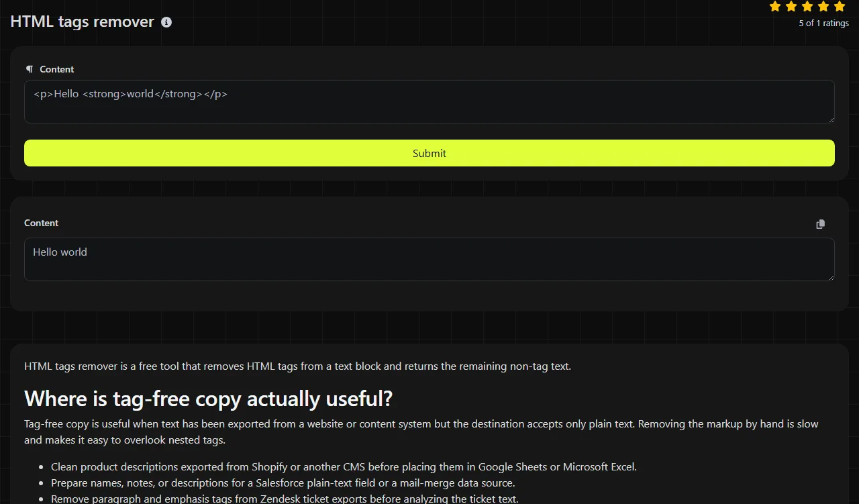Click the Content label above the output box
Viewport: 859px width, 504px height.
pyautogui.click(x=42, y=223)
